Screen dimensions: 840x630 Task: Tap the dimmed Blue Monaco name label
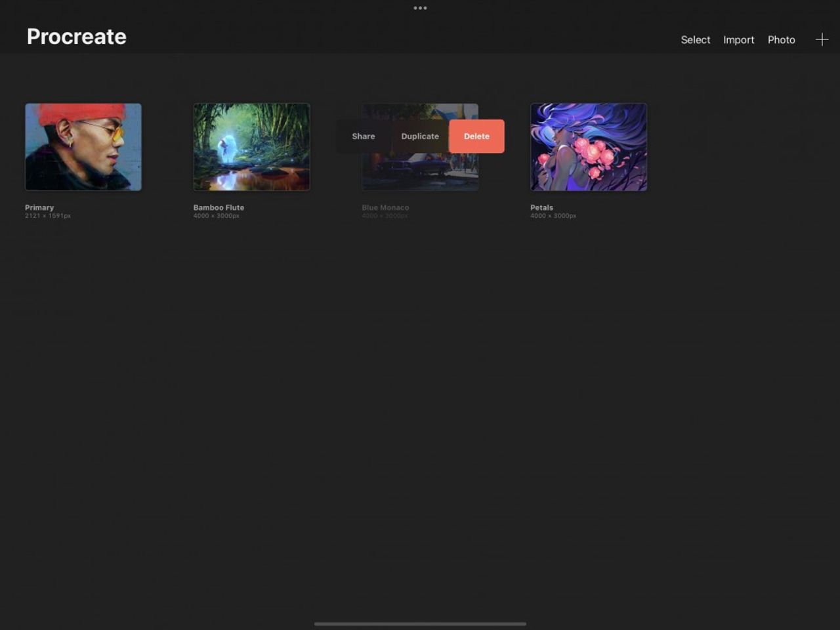[x=385, y=207]
